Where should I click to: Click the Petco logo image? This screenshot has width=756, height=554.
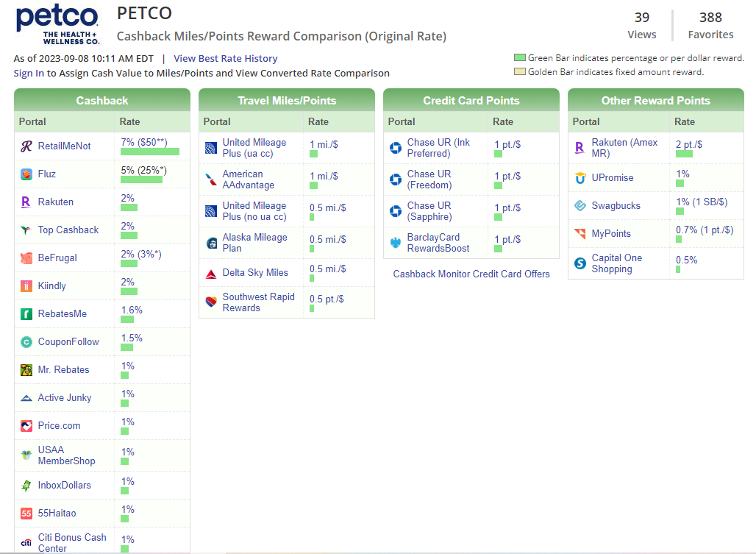[x=57, y=24]
